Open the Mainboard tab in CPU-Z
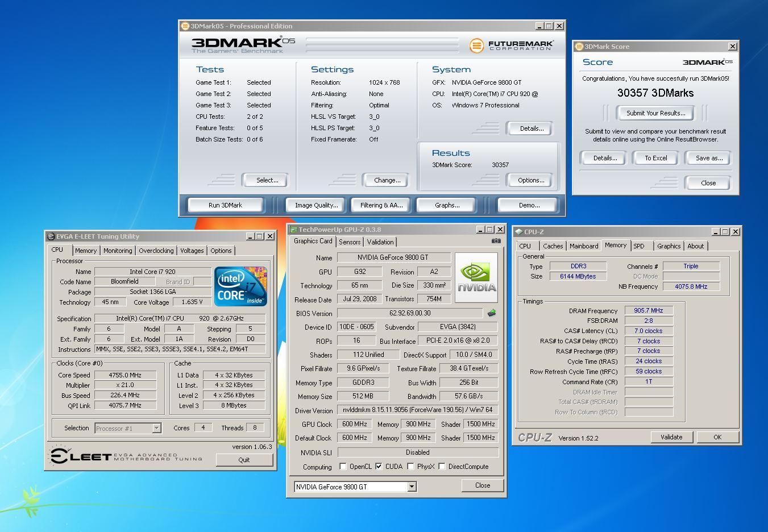 584,246
